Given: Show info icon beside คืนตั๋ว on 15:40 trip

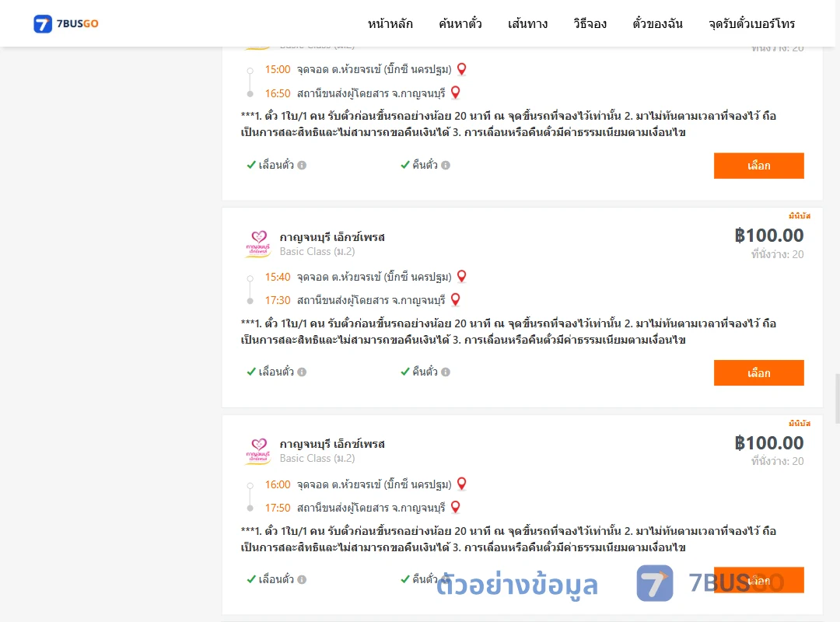Looking at the screenshot, I should [x=446, y=372].
